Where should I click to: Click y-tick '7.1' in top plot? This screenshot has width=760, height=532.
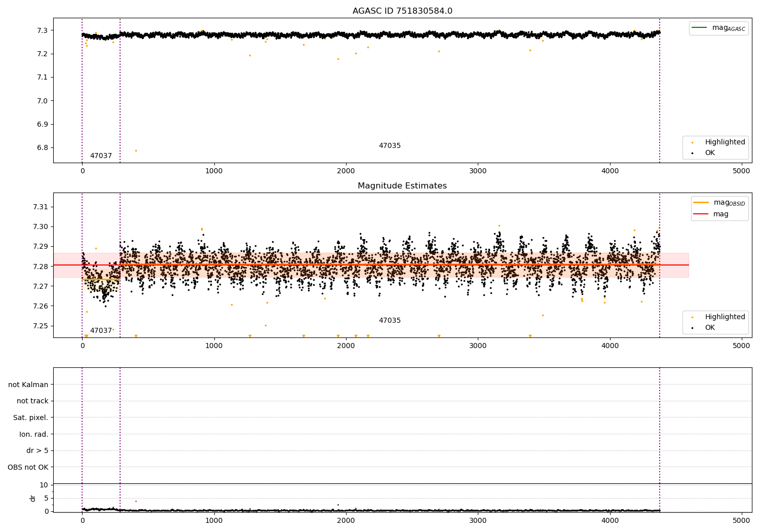43,78
